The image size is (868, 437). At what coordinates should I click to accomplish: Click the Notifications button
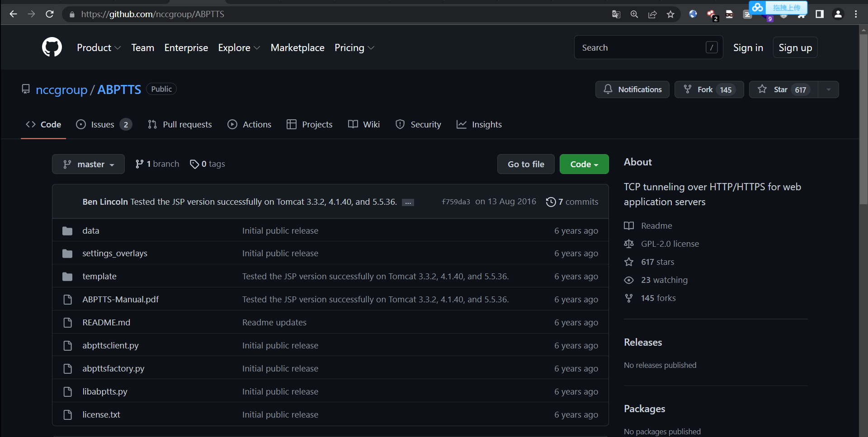(632, 89)
